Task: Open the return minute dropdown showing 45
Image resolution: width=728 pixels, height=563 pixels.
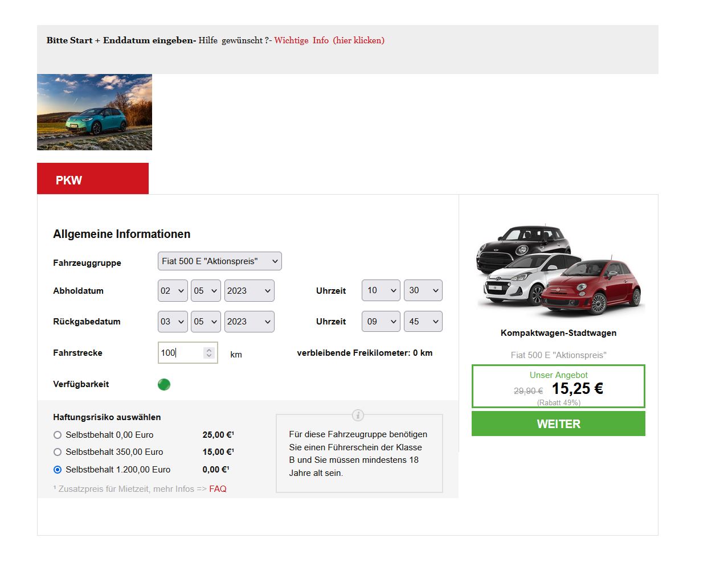Action: pyautogui.click(x=423, y=322)
